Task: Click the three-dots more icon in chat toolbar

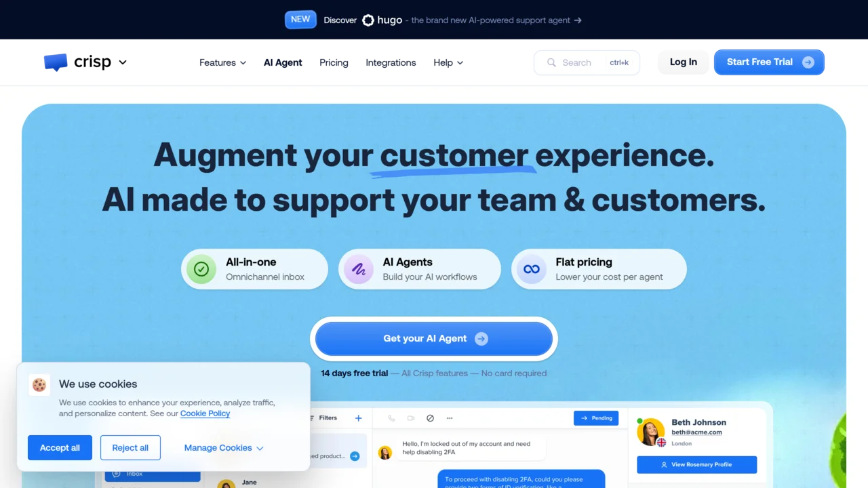Action: tap(449, 418)
